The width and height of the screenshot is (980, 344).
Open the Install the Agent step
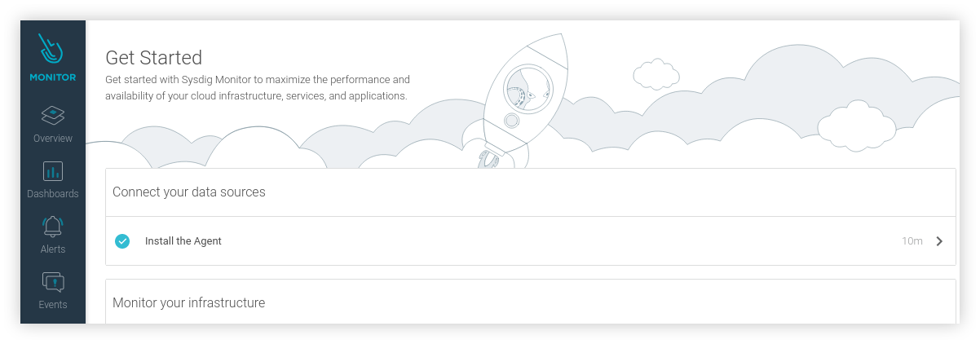pos(183,241)
